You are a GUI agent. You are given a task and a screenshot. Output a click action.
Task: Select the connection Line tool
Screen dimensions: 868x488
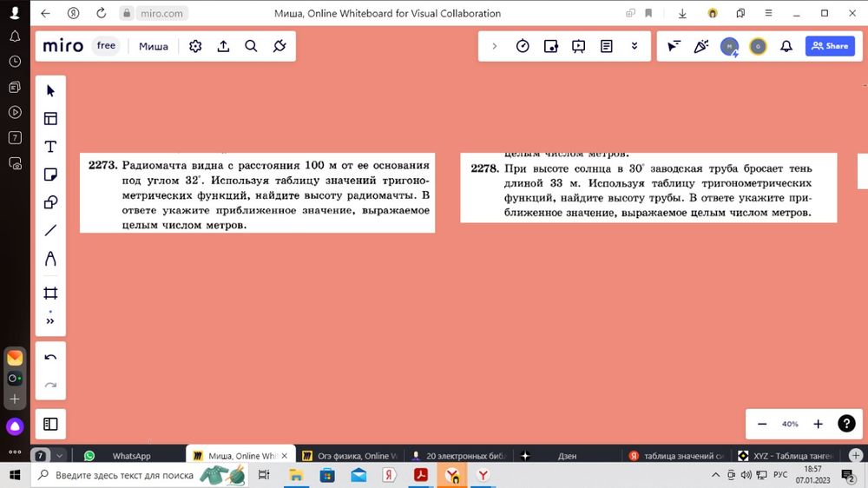tap(50, 230)
